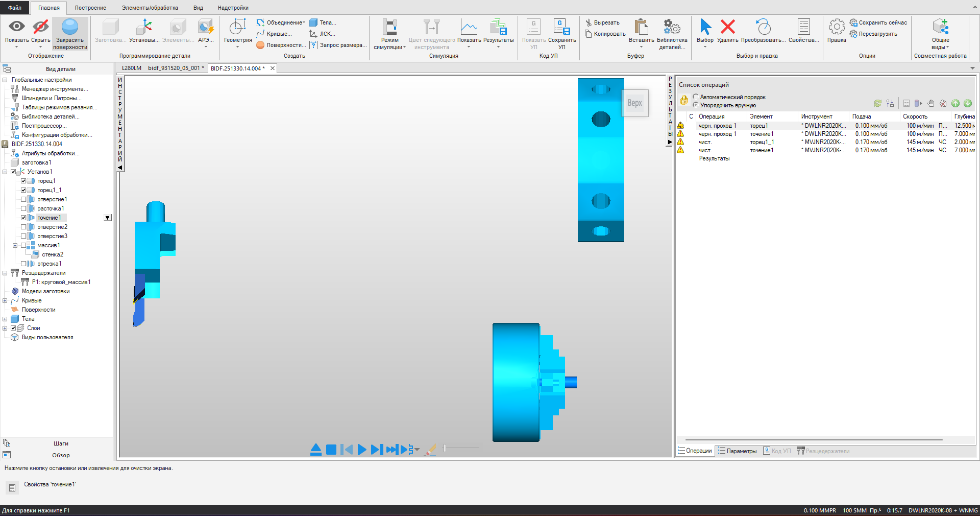The height and width of the screenshot is (516, 980).
Task: Click the Геометрия tool icon
Action: point(237,27)
